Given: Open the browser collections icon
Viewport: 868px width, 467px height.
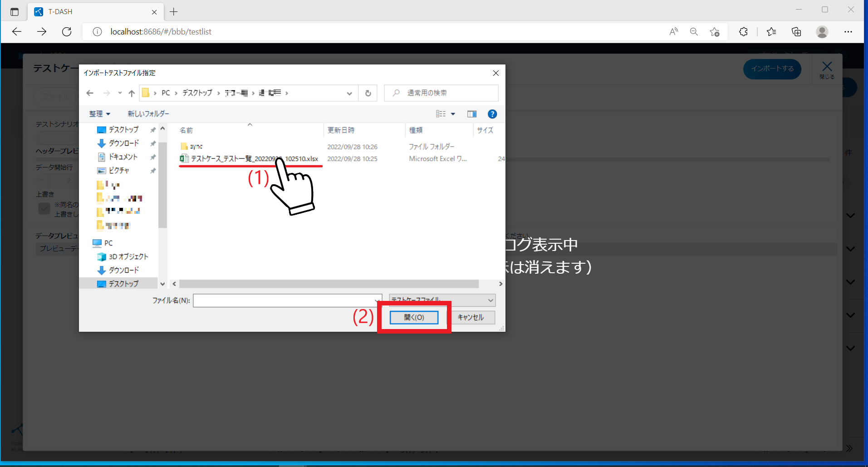Looking at the screenshot, I should click(796, 32).
